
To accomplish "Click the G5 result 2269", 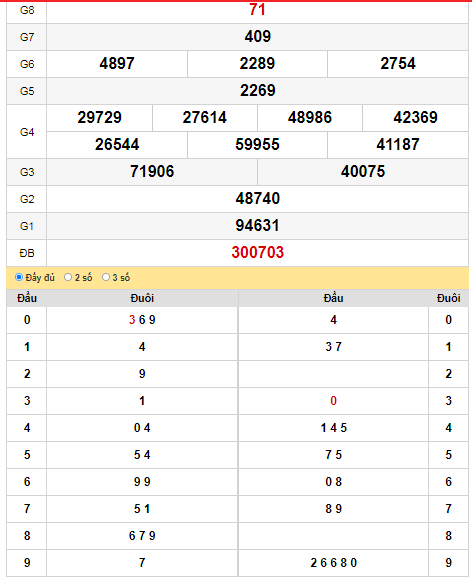I will pos(257,90).
